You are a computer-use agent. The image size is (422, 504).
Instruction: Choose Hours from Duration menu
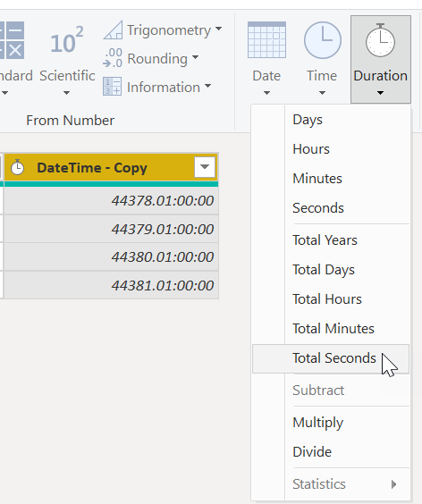click(x=331, y=149)
